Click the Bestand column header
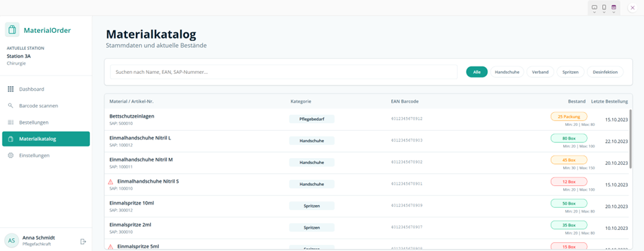Image resolution: width=644 pixels, height=251 pixels. [577, 101]
